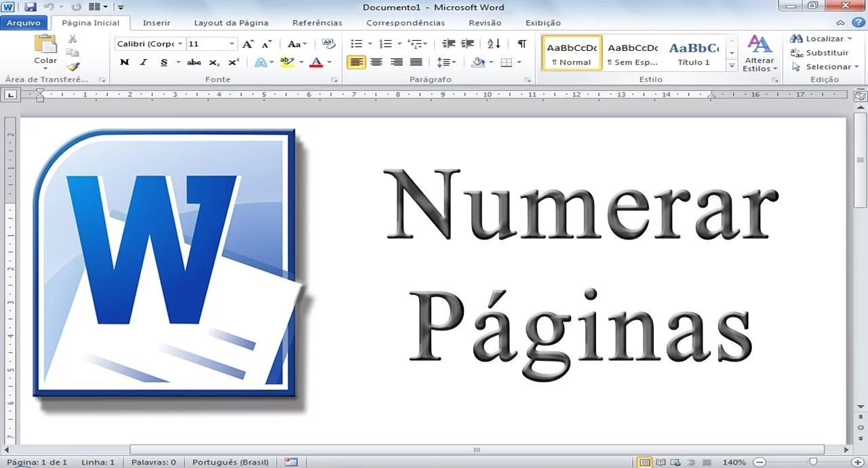Apply subscript formatting icon
Viewport: 868px width, 468px height.
(214, 62)
